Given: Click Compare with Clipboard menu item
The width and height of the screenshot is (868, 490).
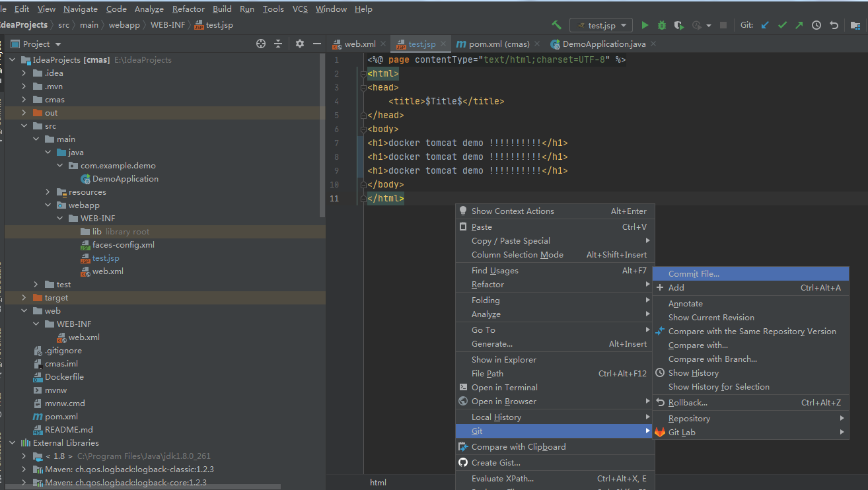Looking at the screenshot, I should coord(554,446).
